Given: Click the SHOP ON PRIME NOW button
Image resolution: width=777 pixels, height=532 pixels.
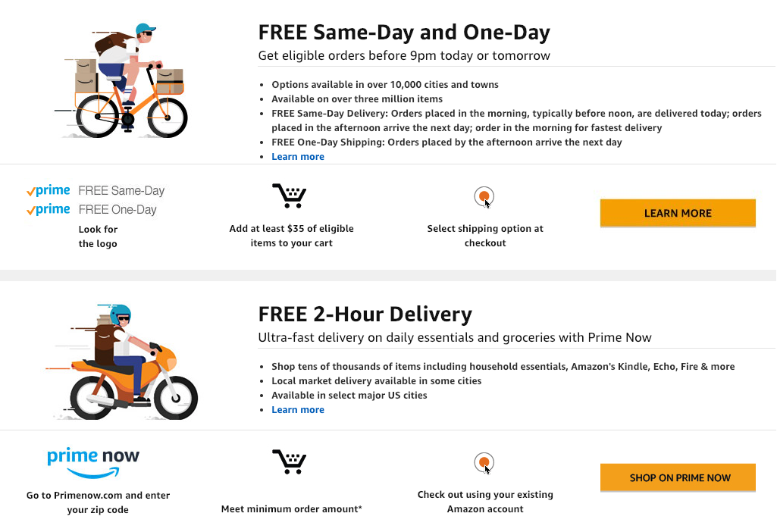Looking at the screenshot, I should click(x=678, y=477).
